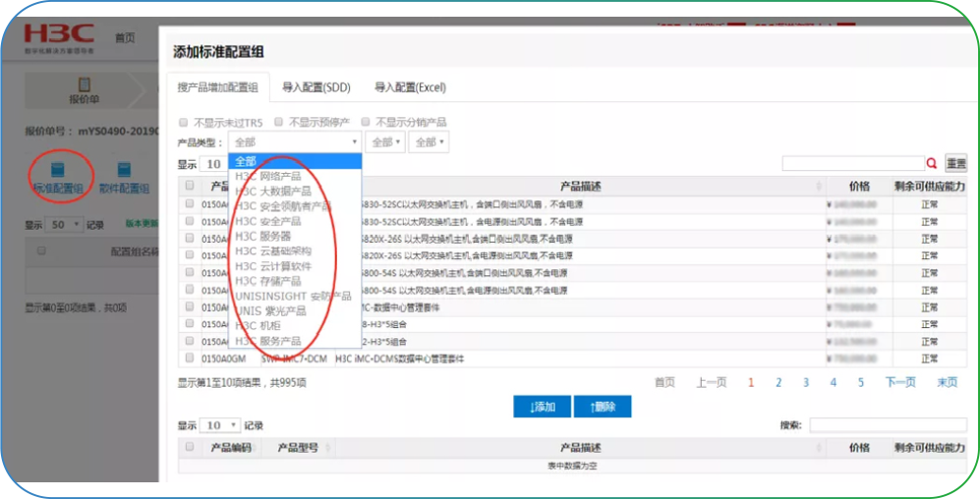The height and width of the screenshot is (499, 980).
Task: Go to 下一页 in pagination
Action: (900, 383)
